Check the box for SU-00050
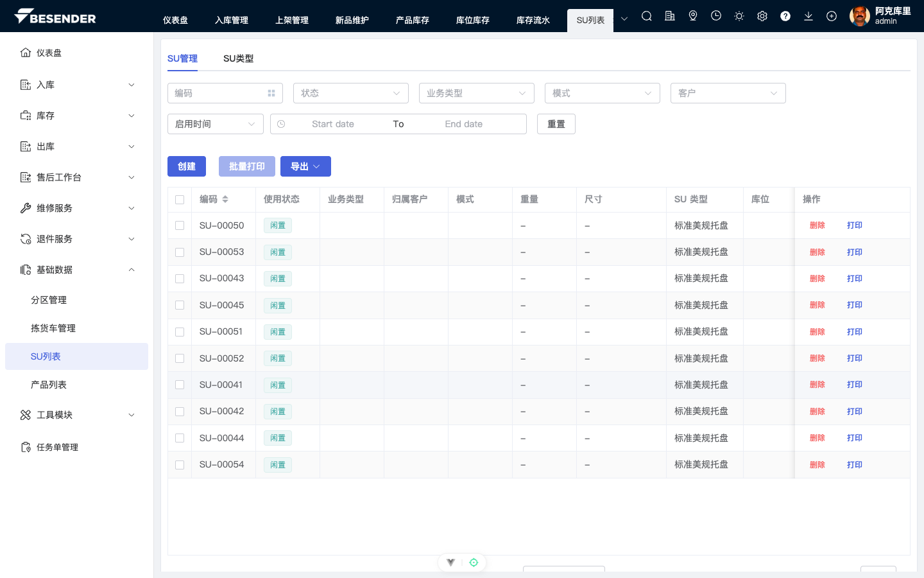The width and height of the screenshot is (924, 578). tap(180, 225)
